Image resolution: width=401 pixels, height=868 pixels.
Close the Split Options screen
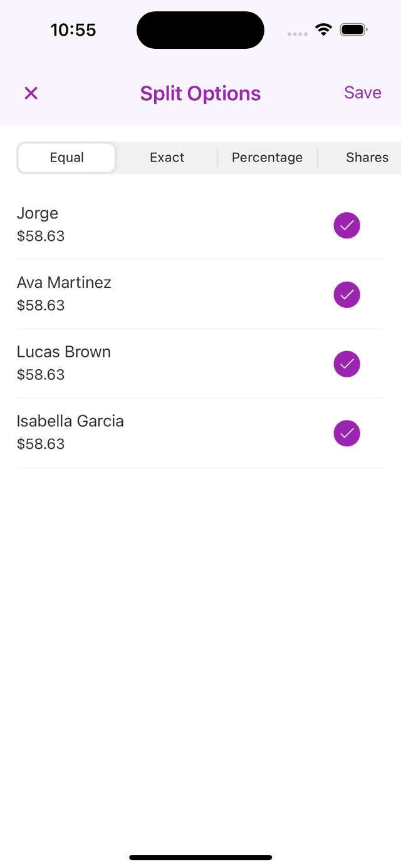point(31,93)
